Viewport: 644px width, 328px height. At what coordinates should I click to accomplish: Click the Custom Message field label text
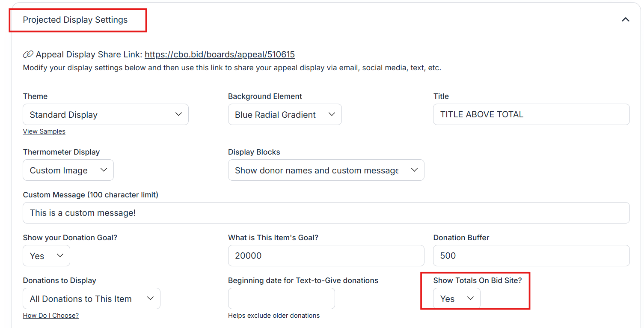click(x=90, y=195)
